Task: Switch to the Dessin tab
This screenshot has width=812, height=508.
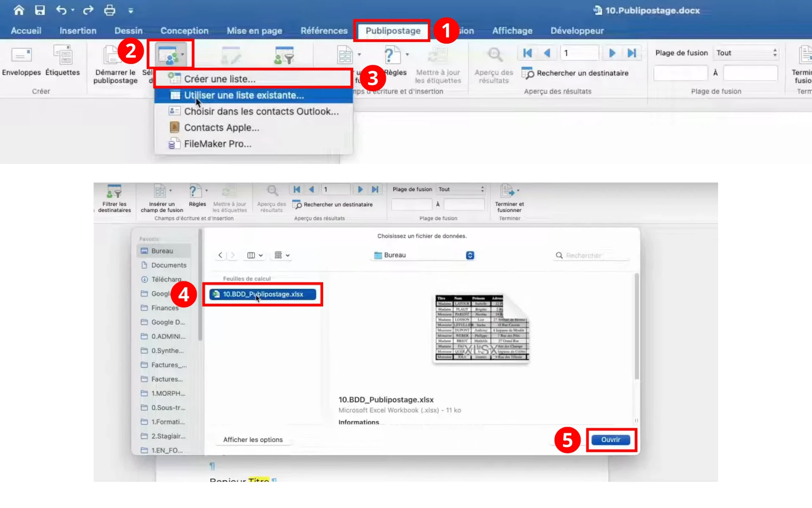Action: (x=128, y=30)
